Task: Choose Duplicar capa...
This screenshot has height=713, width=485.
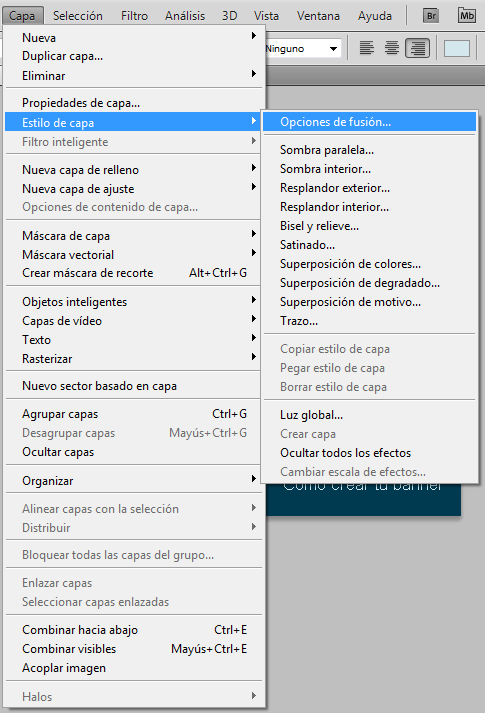Action: pos(134,56)
